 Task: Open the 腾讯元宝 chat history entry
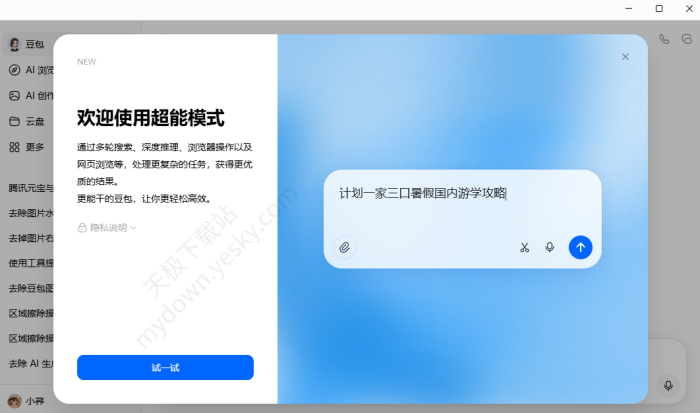point(31,188)
